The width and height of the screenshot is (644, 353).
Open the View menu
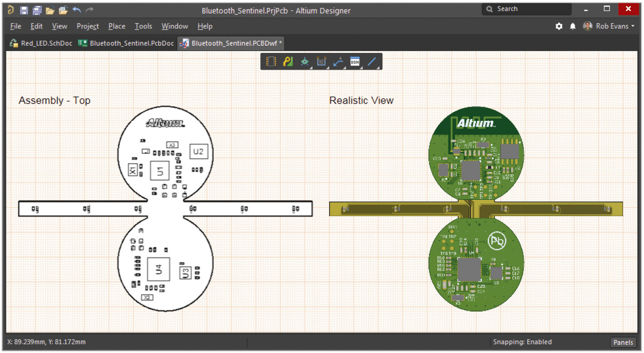coord(59,26)
